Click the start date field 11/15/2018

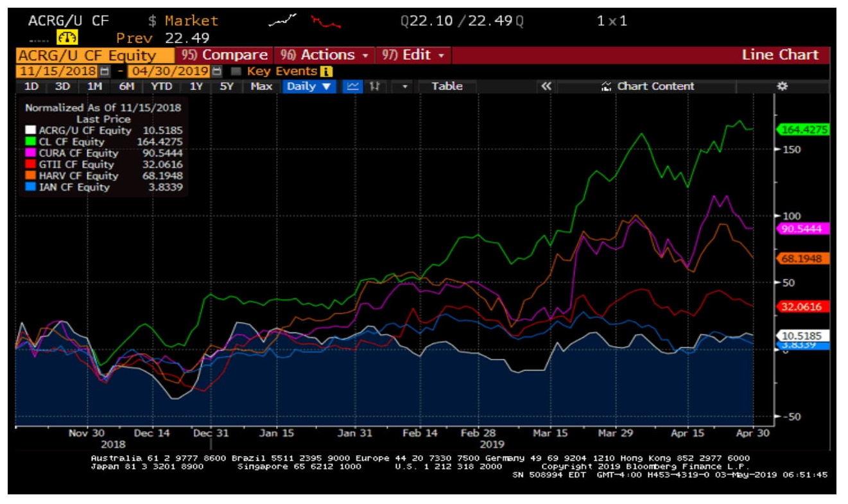coord(58,71)
